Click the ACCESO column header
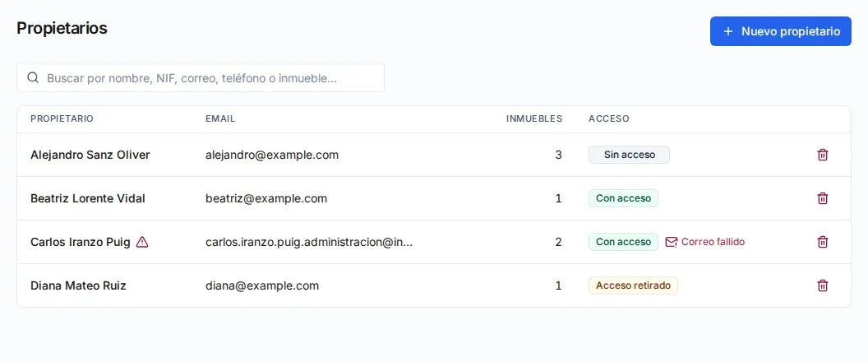Viewport: 868px width, 362px height. (609, 118)
